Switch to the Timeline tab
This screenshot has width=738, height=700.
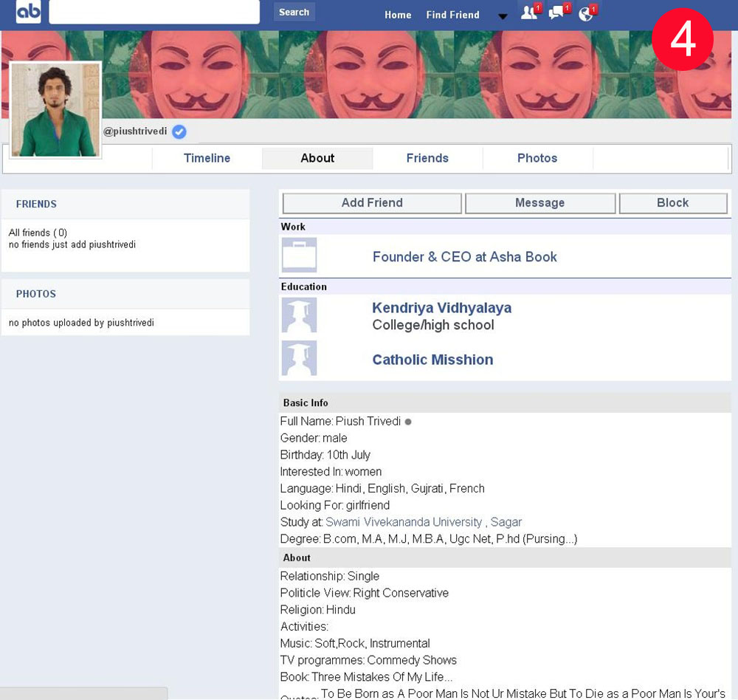point(207,158)
